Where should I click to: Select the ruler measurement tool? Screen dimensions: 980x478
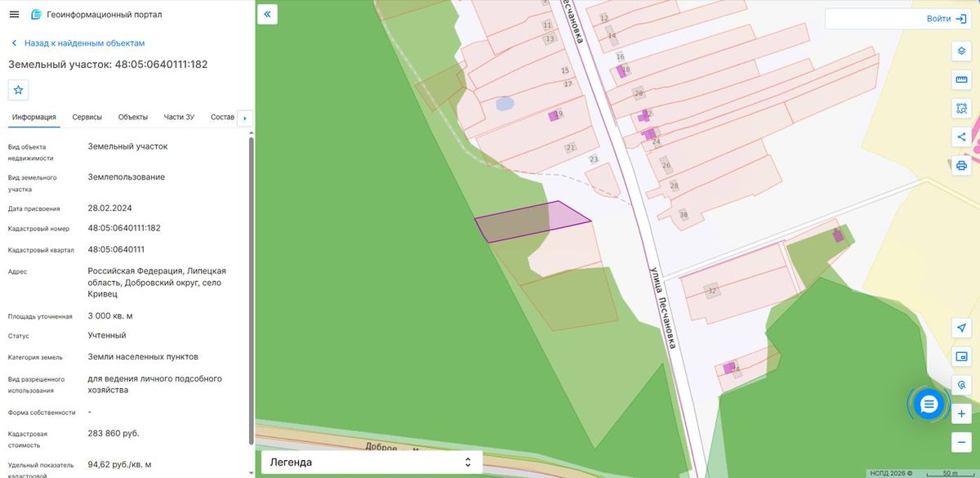pyautogui.click(x=961, y=80)
